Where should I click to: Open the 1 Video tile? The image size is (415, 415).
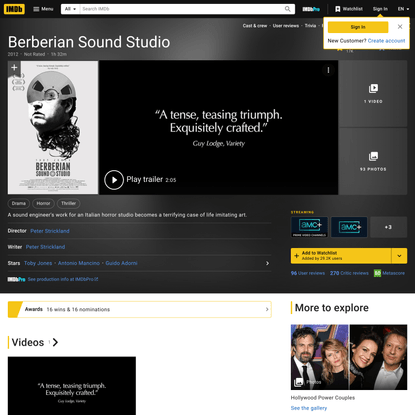pos(373,94)
